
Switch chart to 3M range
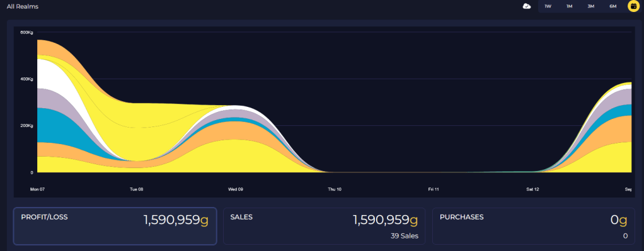coord(591,6)
